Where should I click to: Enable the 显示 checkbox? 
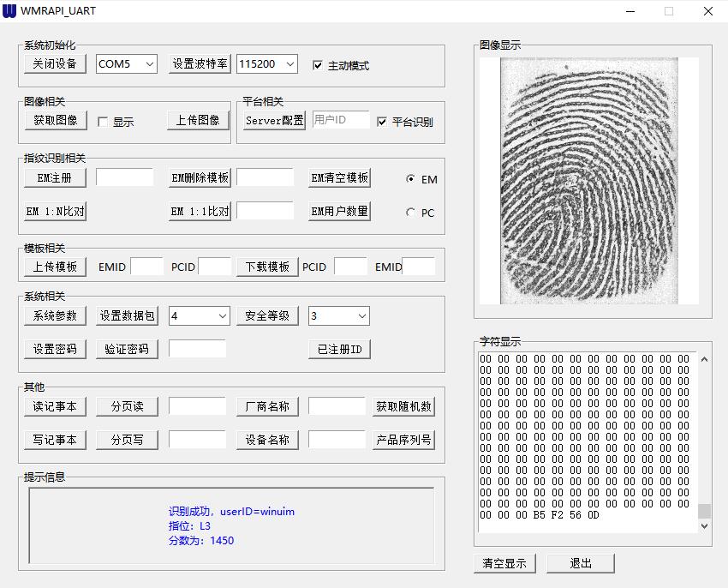coord(103,122)
